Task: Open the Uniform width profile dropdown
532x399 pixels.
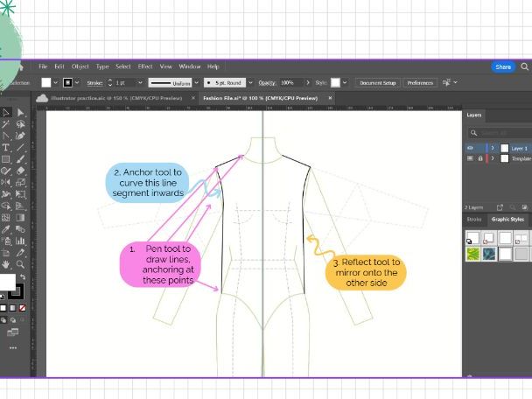Action: [196, 82]
